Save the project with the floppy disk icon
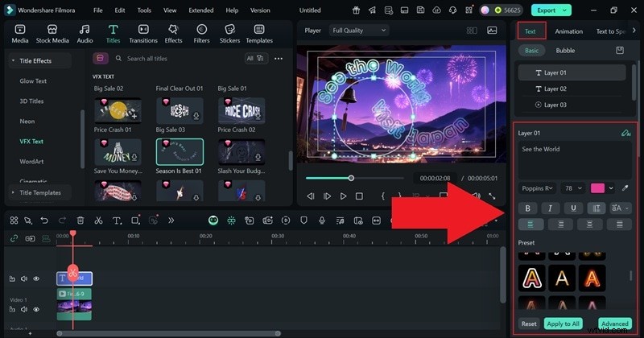The image size is (644, 338). (x=420, y=10)
